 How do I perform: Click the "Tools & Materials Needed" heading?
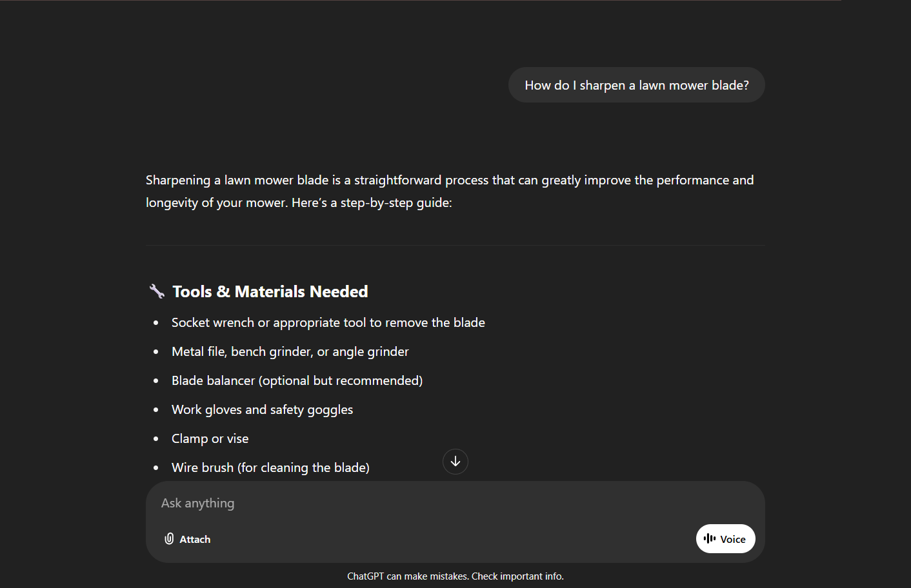270,292
